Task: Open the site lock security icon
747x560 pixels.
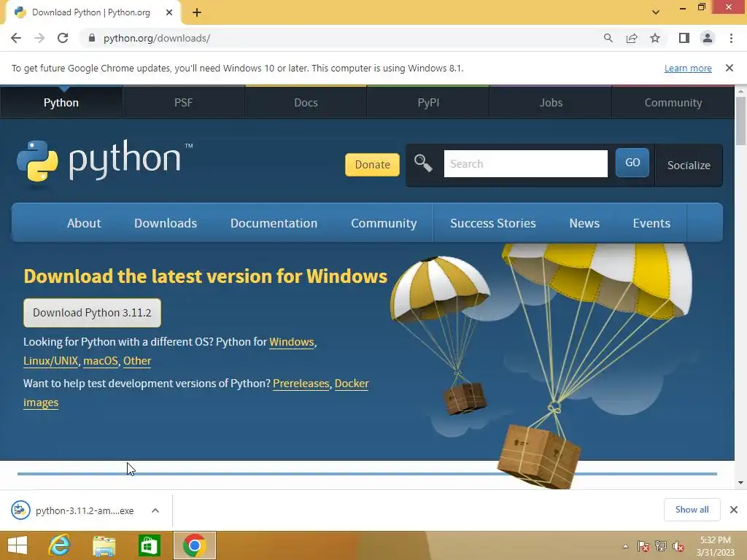Action: 92,38
